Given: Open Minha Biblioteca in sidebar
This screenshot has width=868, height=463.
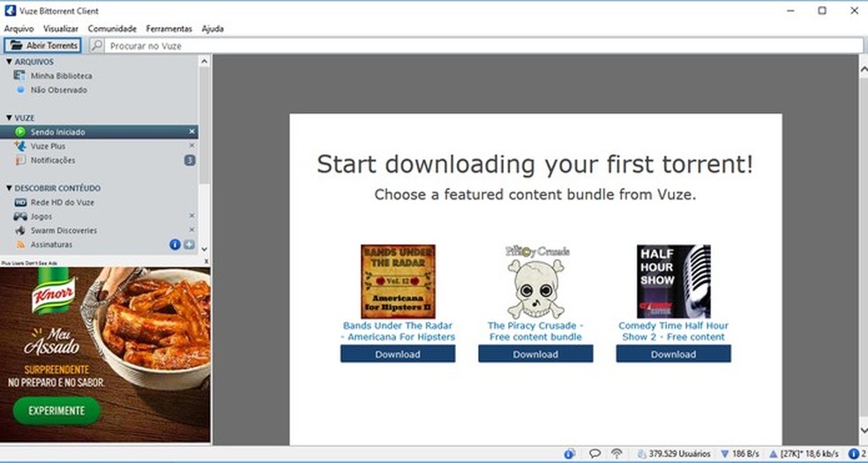Looking at the screenshot, I should 62,76.
